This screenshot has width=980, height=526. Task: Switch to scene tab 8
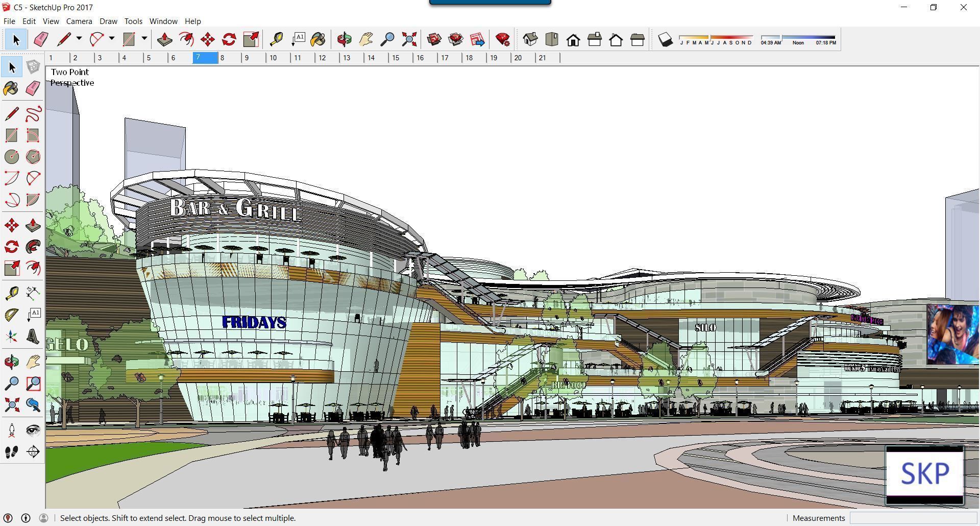[229, 58]
